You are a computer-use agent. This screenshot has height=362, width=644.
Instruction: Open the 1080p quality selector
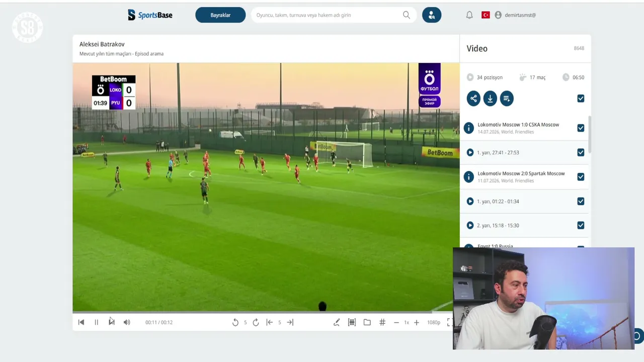[434, 322]
